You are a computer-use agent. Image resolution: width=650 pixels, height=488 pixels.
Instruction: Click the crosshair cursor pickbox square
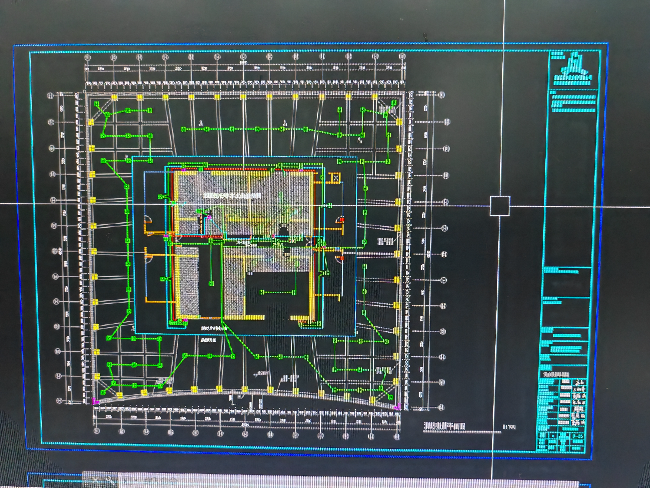[500, 206]
